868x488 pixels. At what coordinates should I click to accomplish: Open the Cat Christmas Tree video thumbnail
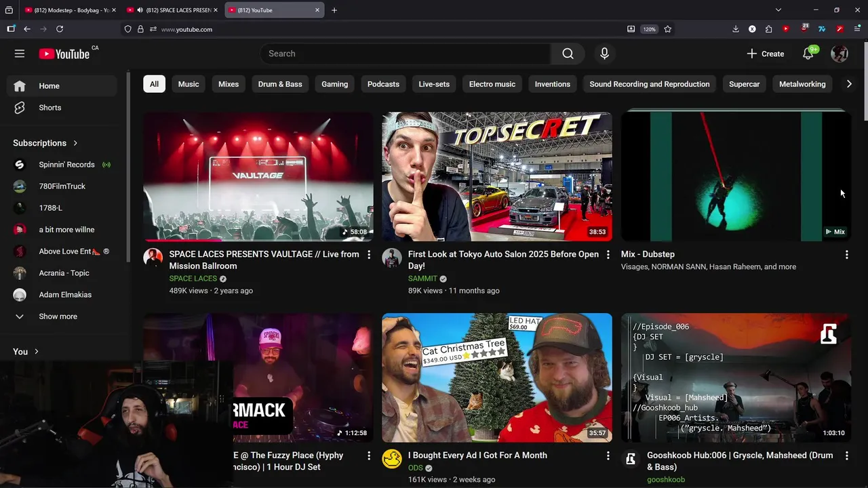pyautogui.click(x=496, y=378)
